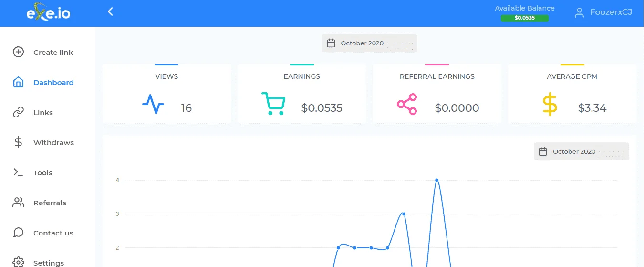644x267 pixels.
Task: Click the EARNINGS card title
Action: click(x=302, y=76)
